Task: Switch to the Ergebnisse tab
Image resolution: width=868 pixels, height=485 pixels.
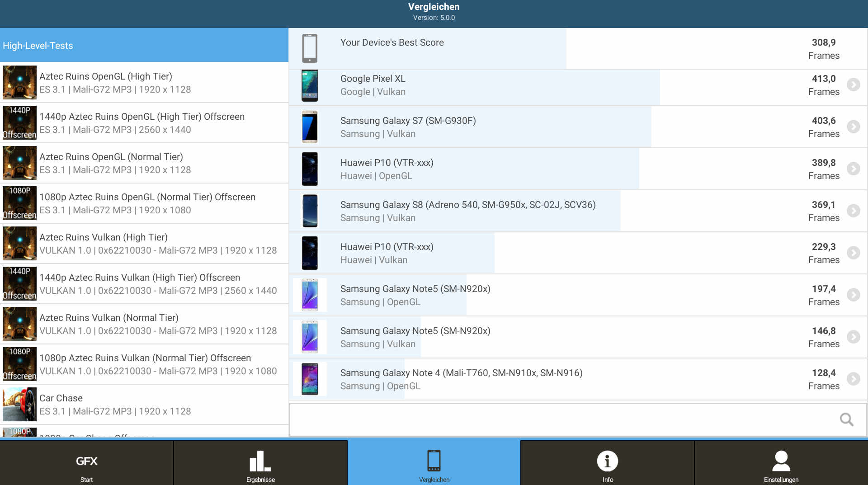Action: (260, 463)
